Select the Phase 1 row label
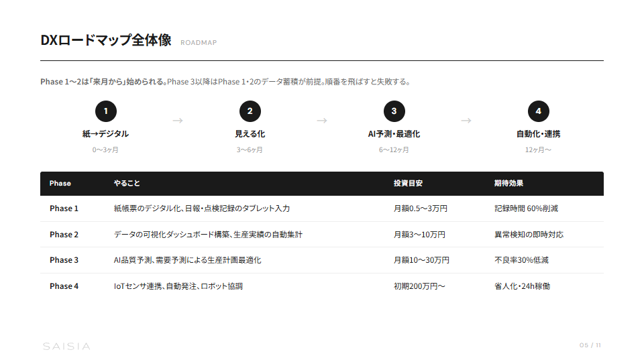Viewport: 644px width, 362px height. click(x=64, y=208)
